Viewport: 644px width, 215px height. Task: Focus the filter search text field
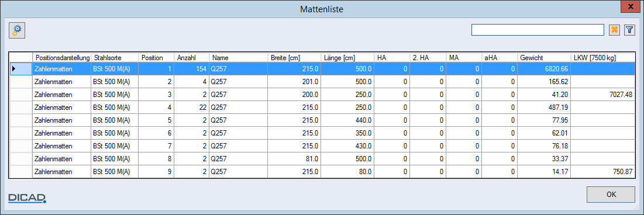tap(538, 30)
